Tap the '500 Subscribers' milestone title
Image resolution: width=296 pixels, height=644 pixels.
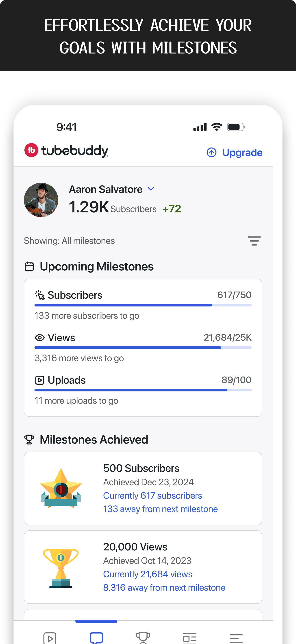141,468
